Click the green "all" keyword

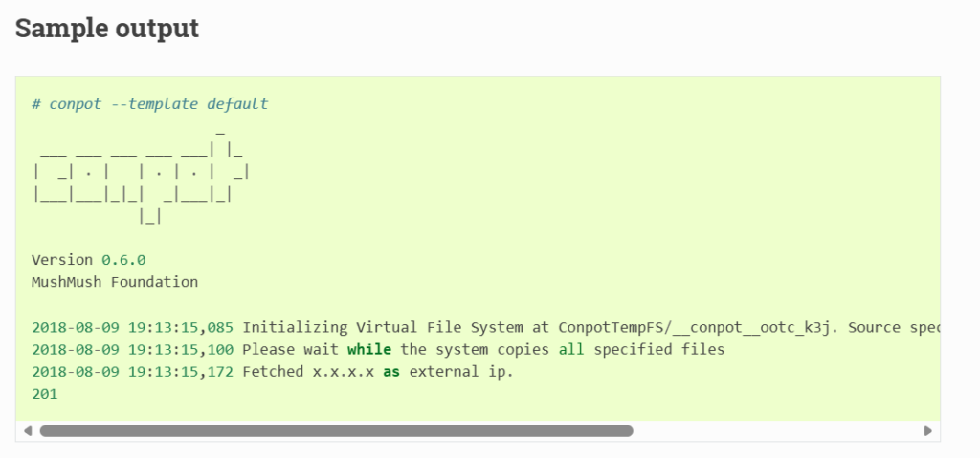pos(571,349)
